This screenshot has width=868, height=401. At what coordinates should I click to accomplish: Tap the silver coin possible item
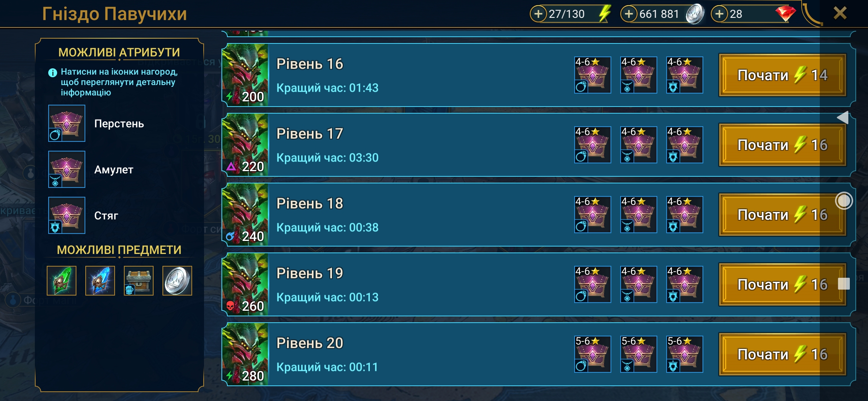point(177,281)
